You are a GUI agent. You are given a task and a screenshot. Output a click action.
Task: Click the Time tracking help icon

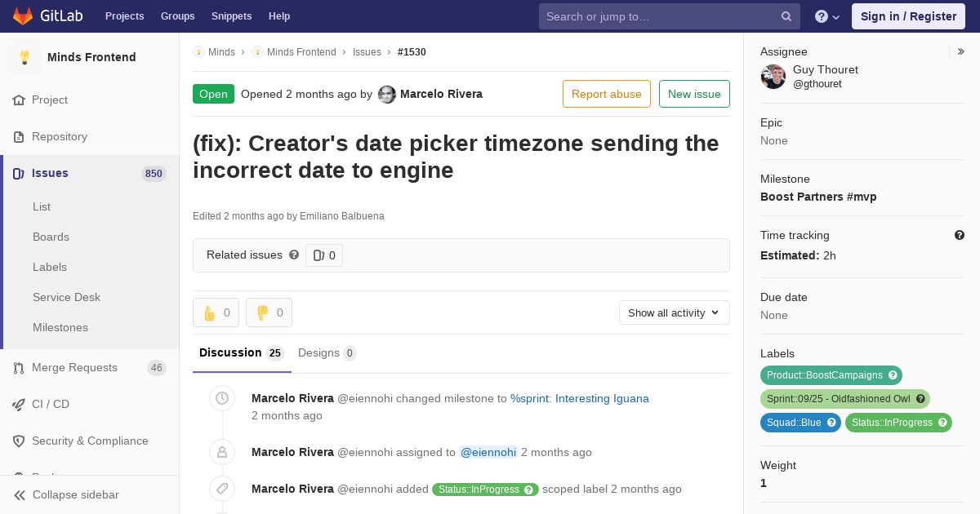[960, 235]
